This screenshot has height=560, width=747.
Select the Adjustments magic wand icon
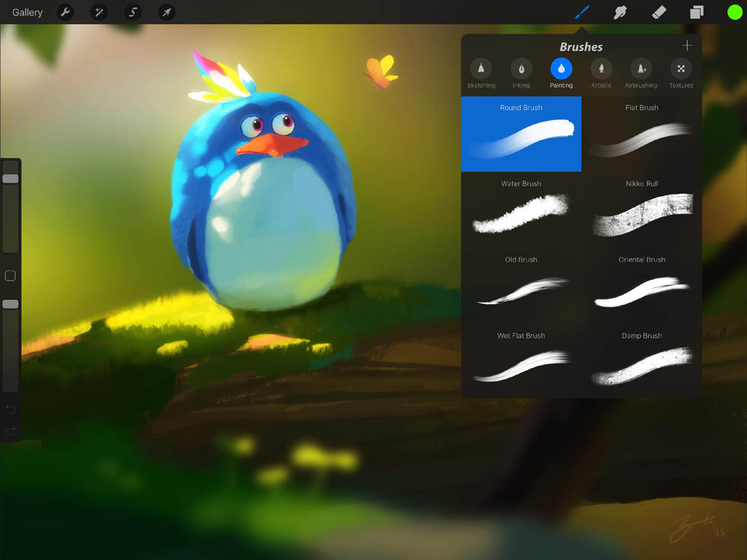point(98,12)
